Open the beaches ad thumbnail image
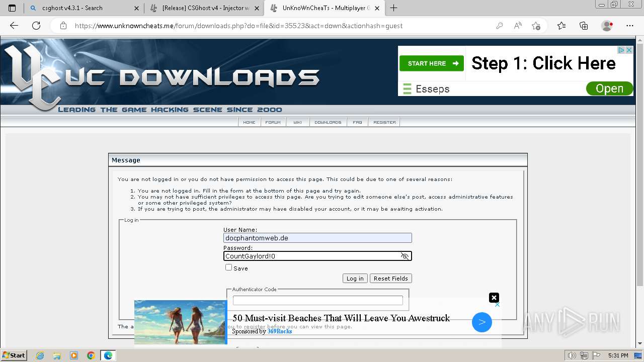The image size is (644, 362). tap(180, 322)
